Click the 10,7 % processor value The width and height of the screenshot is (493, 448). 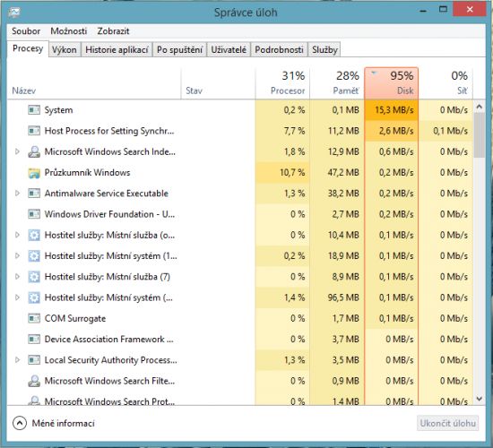(292, 173)
